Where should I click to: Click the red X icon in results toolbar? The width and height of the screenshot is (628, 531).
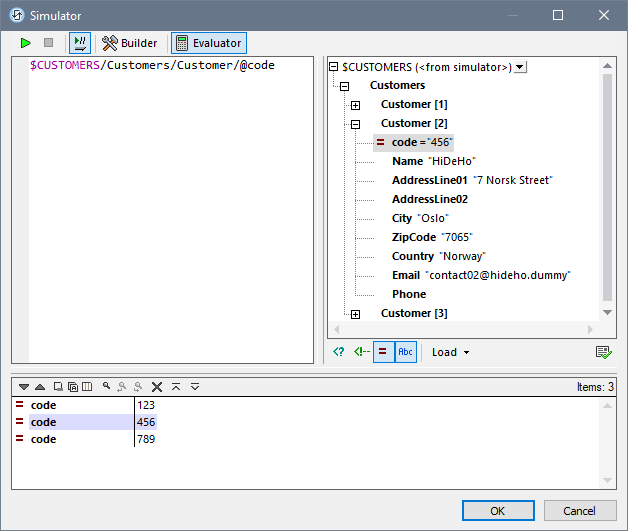157,386
